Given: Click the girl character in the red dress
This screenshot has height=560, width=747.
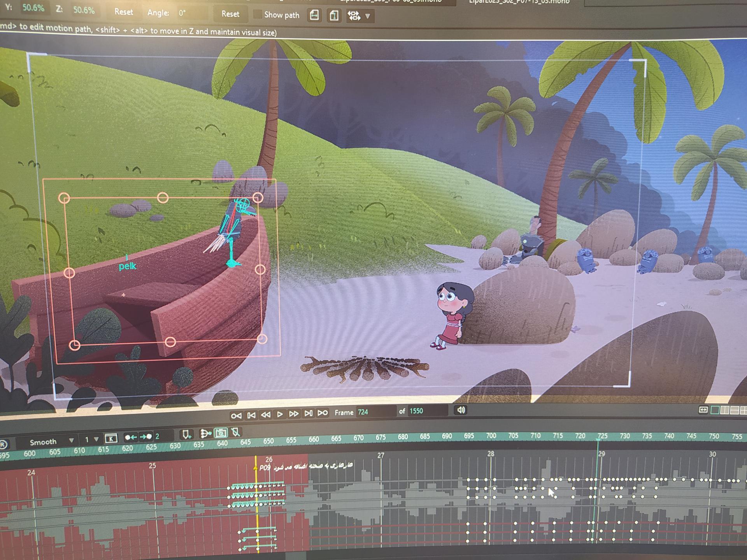Looking at the screenshot, I should coord(452,315).
